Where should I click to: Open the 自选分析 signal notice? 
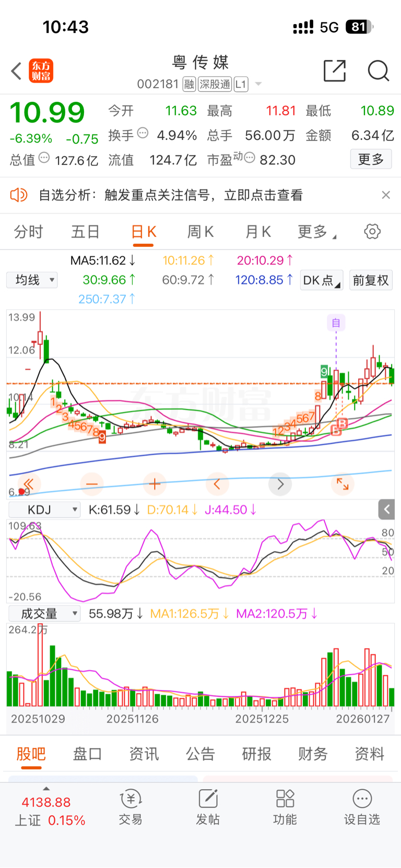(171, 195)
